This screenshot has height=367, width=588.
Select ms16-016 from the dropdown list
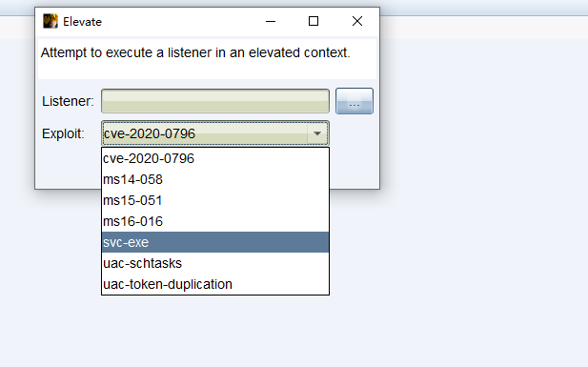[x=215, y=221]
